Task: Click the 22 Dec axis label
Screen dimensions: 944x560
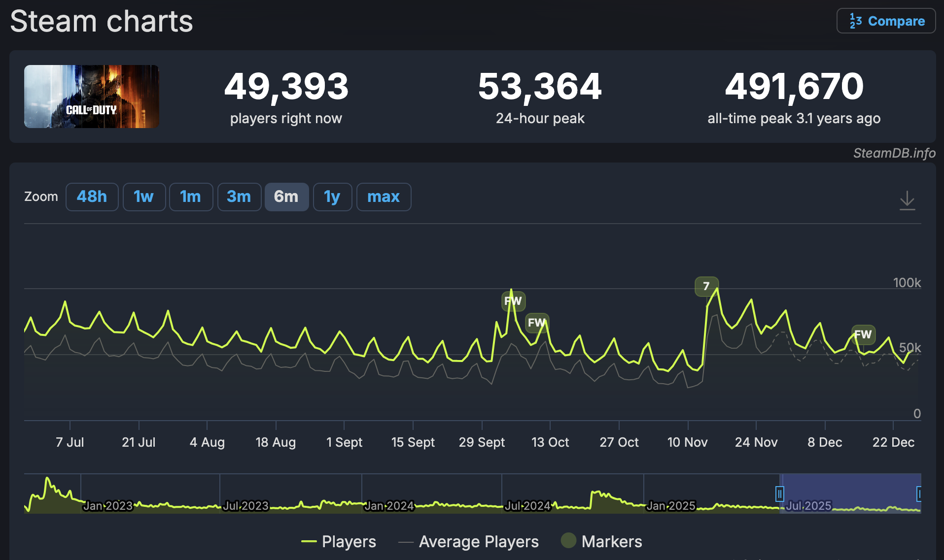Action: 893,442
